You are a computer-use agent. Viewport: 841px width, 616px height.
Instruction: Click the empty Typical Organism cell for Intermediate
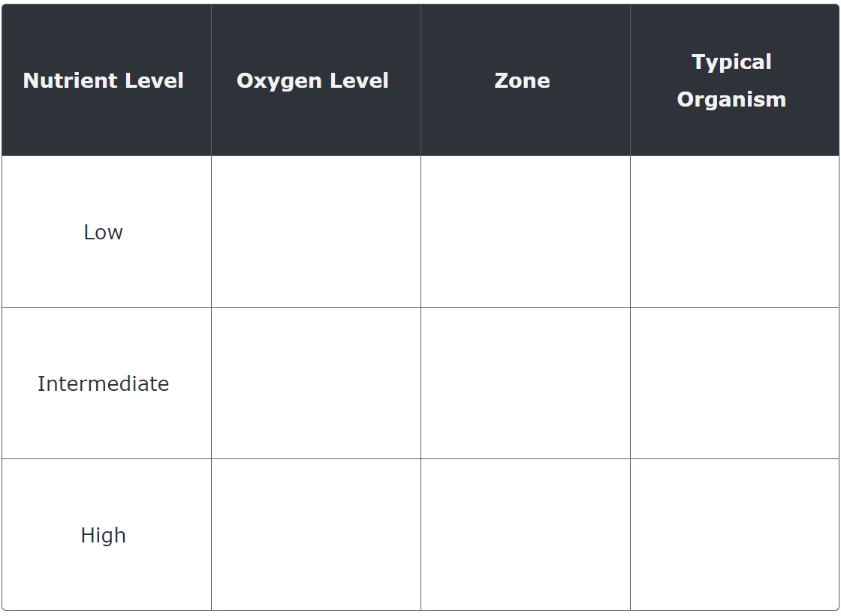(x=734, y=383)
